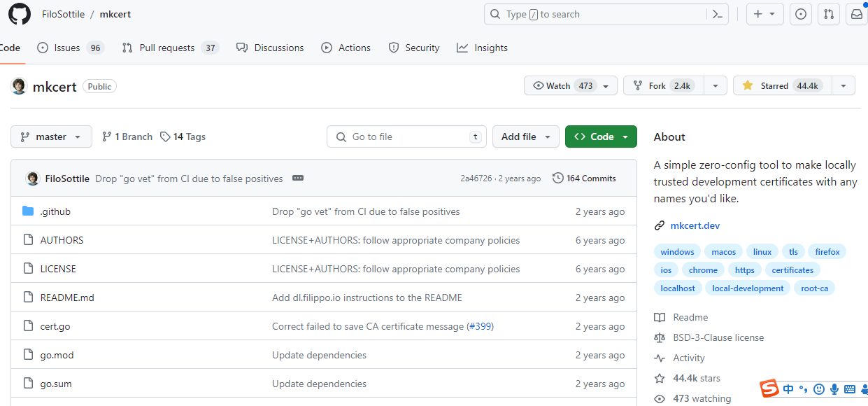View the 164 Commits history

click(584, 178)
